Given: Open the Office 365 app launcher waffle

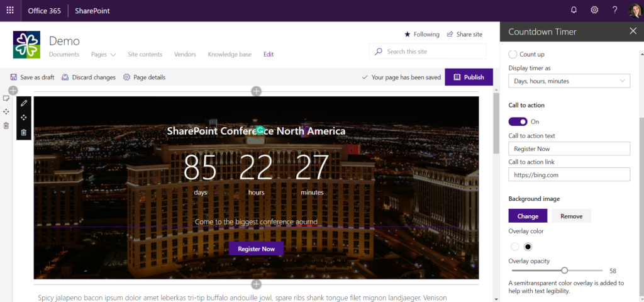Looking at the screenshot, I should [x=10, y=10].
